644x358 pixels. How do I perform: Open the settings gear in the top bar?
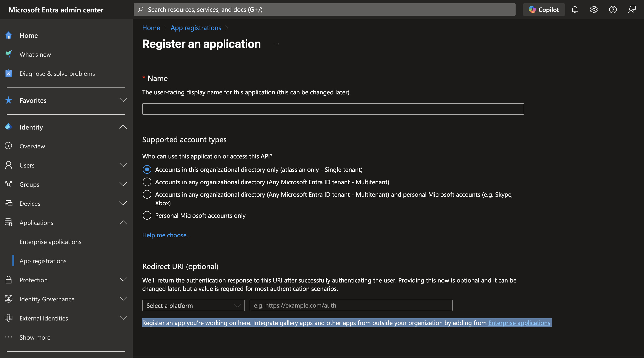(x=594, y=10)
